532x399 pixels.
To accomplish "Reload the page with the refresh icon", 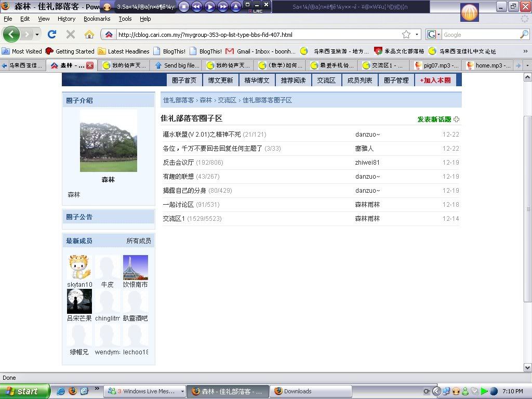I will (51, 34).
